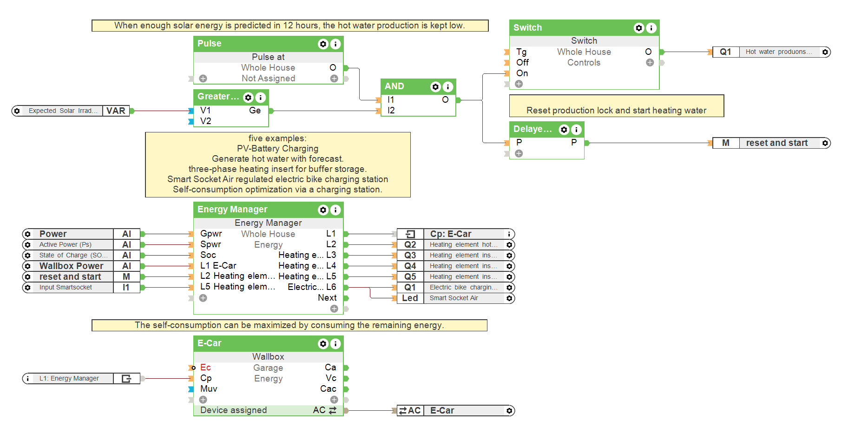Click L1: Energy Manager connector reference
Viewport: 868px width, 447px height.
pos(70,379)
